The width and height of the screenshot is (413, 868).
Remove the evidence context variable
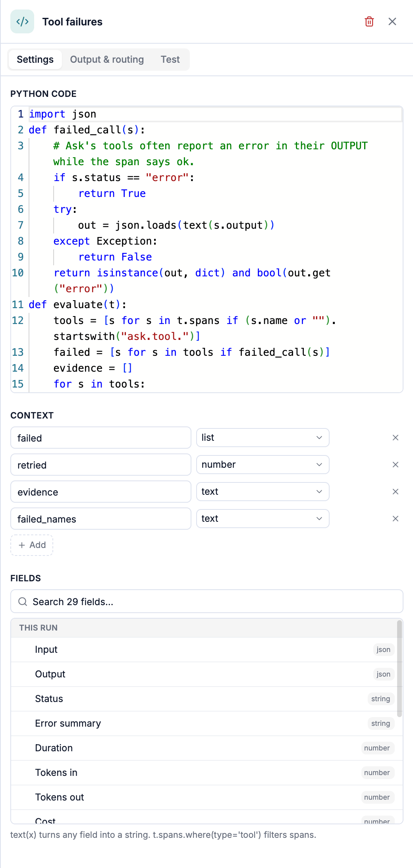[x=396, y=492]
